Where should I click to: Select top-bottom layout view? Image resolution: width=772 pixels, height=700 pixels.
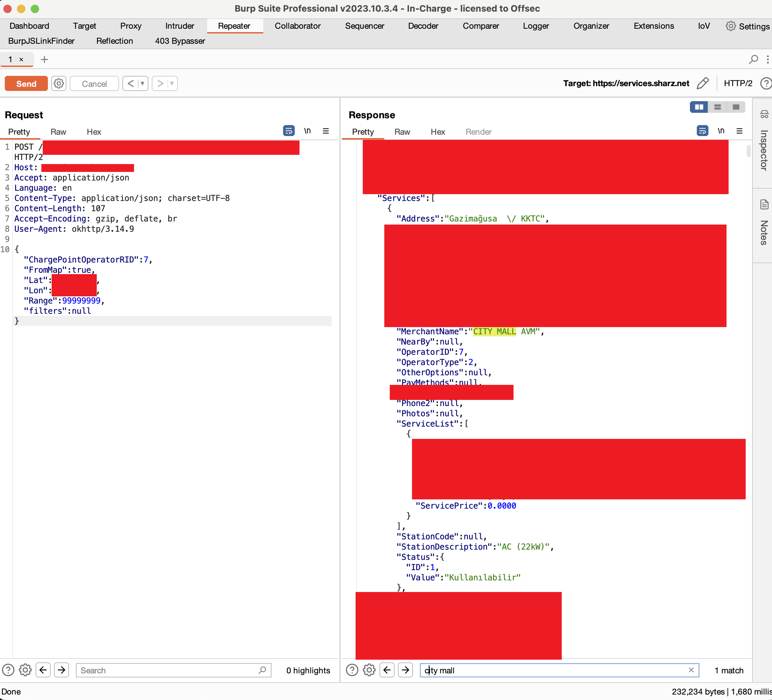click(717, 107)
